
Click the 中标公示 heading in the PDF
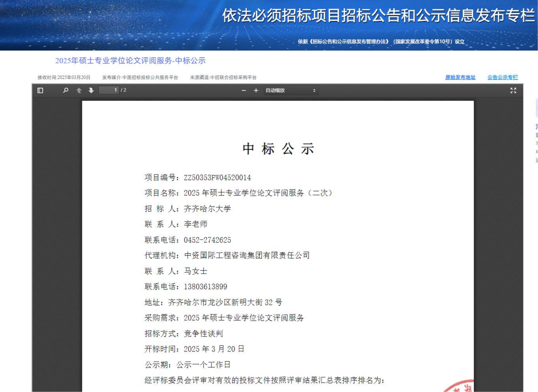(x=278, y=149)
